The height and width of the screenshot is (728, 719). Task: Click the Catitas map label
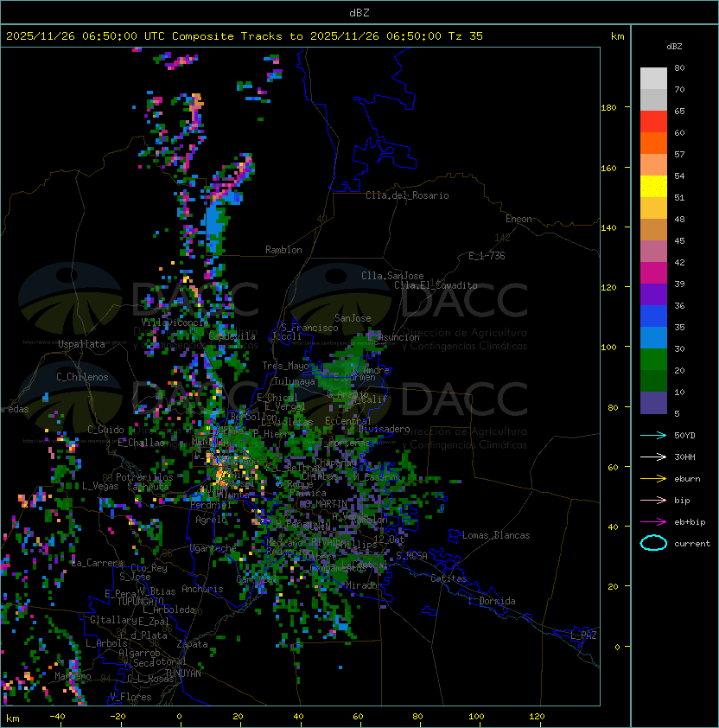pyautogui.click(x=449, y=578)
